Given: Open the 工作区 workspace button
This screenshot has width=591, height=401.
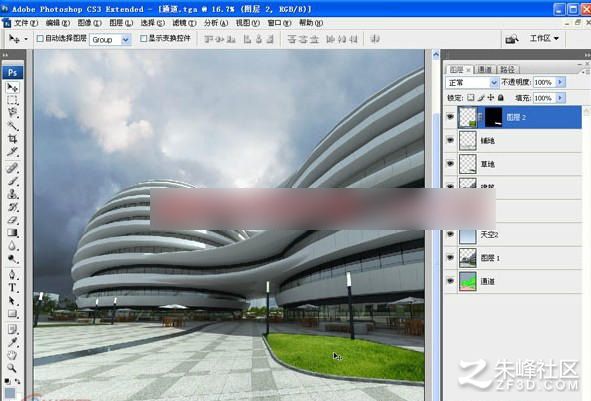Looking at the screenshot, I should point(544,38).
